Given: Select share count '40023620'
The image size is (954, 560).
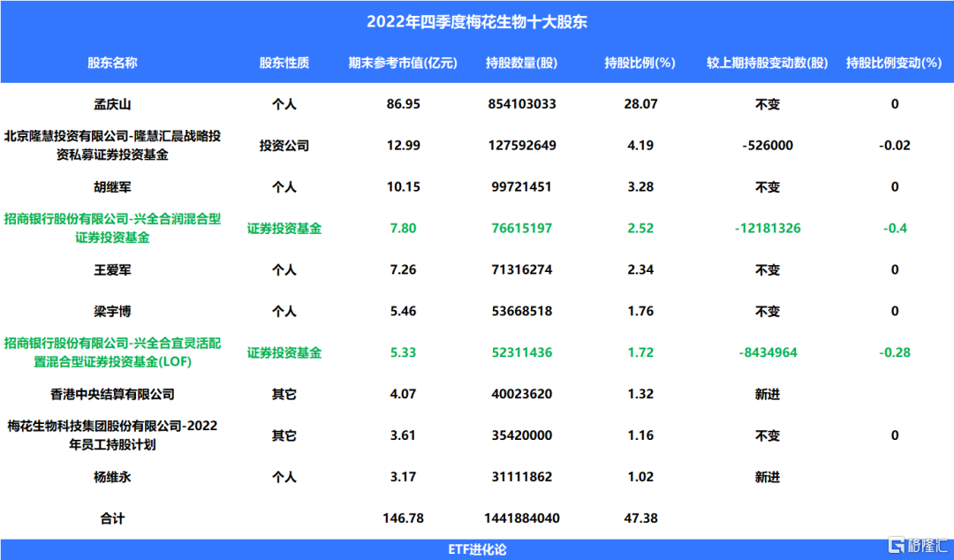Looking at the screenshot, I should click(x=522, y=394).
